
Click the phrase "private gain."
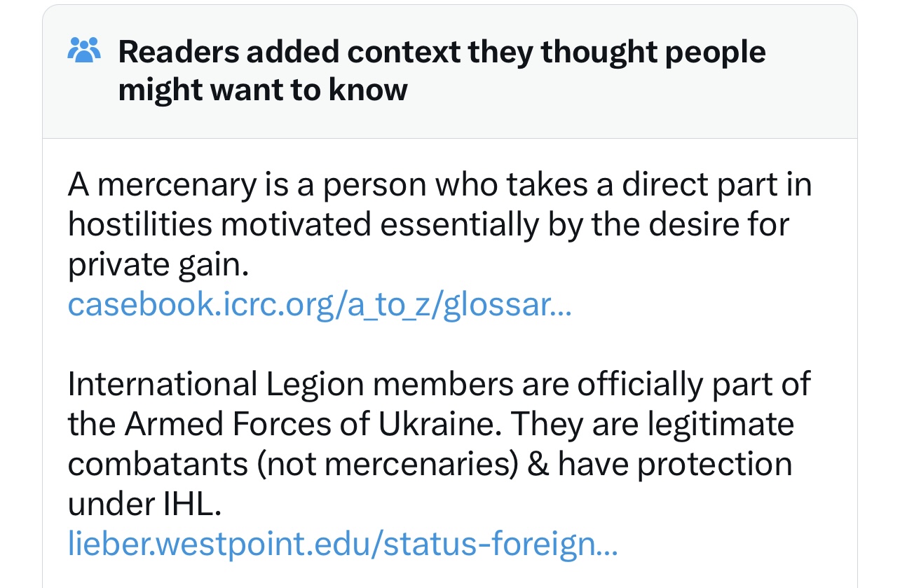point(159,265)
